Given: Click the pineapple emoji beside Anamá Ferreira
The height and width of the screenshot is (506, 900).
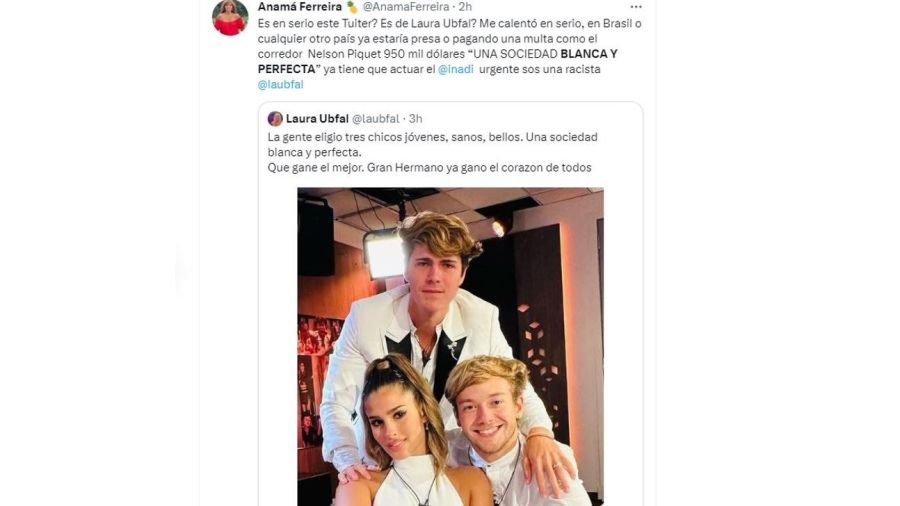Looking at the screenshot, I should pos(352,8).
